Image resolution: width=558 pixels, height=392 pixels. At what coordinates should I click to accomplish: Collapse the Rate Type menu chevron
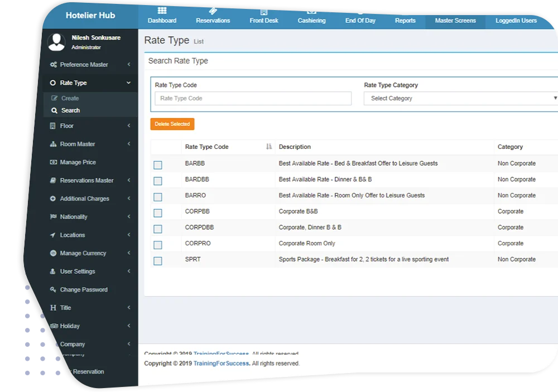(128, 83)
